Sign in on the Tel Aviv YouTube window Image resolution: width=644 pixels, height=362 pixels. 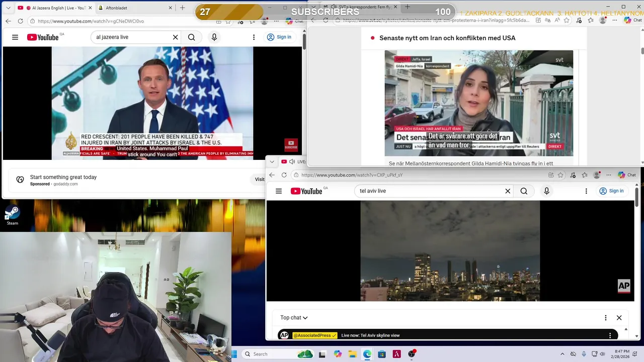(611, 191)
